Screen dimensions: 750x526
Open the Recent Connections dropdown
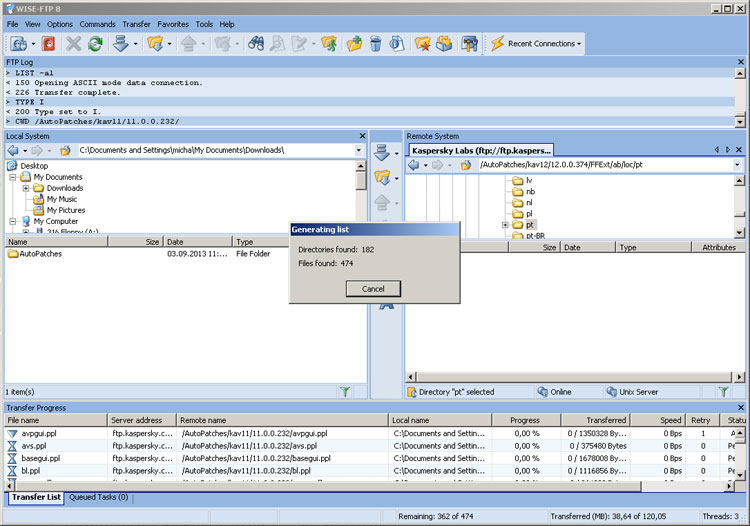point(541,44)
